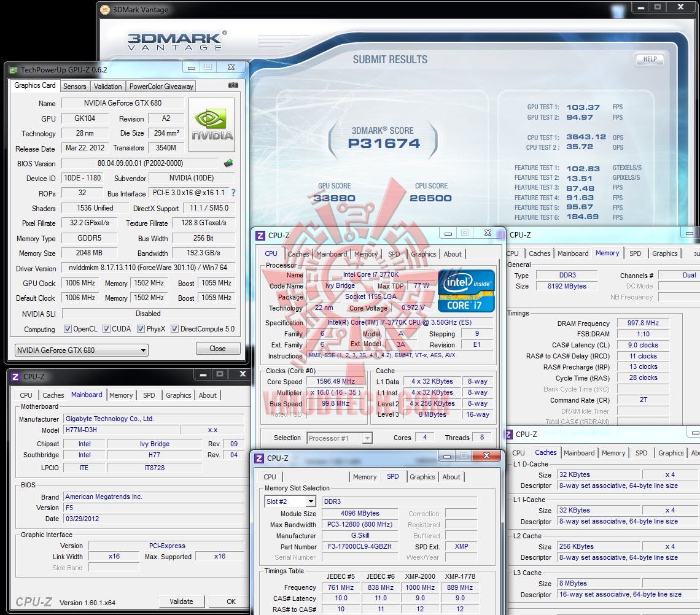Viewport: 700px width, 615px height.
Task: Click the OK button in CPU-Z
Action: pyautogui.click(x=231, y=601)
